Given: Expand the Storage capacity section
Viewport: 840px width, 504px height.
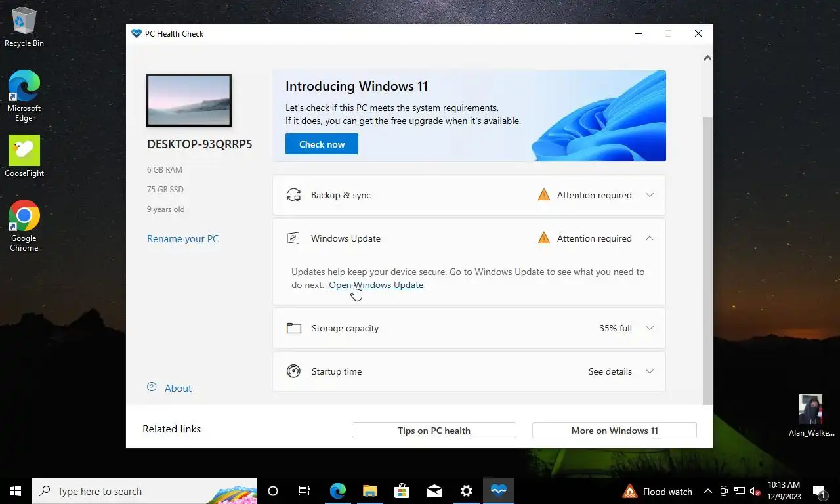Looking at the screenshot, I should (650, 328).
